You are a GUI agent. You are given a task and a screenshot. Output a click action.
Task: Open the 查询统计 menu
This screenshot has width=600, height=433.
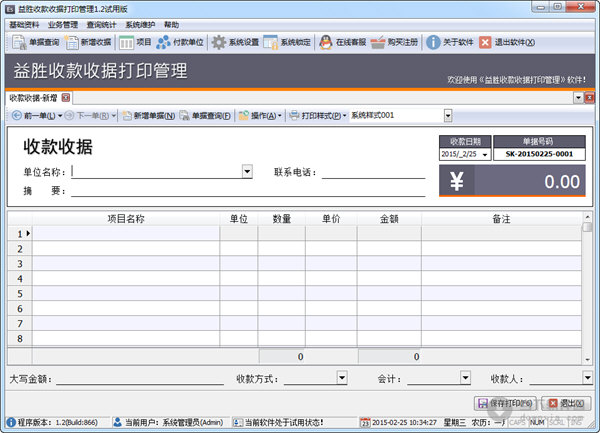coord(101,24)
